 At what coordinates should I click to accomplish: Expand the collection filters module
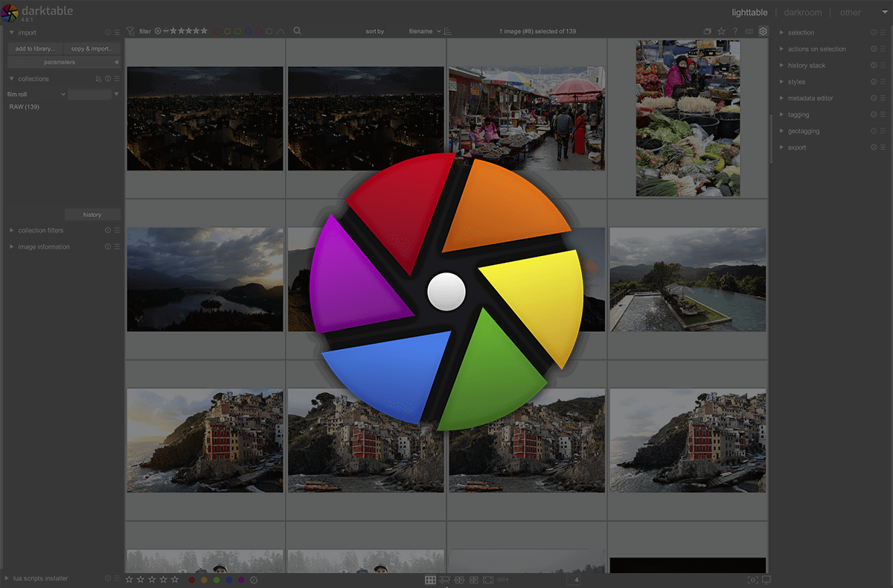click(x=41, y=231)
